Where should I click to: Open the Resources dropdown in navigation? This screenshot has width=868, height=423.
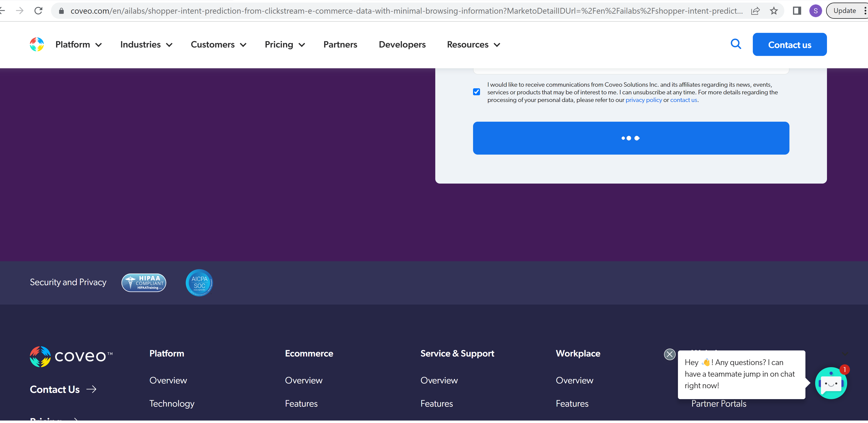click(x=474, y=45)
